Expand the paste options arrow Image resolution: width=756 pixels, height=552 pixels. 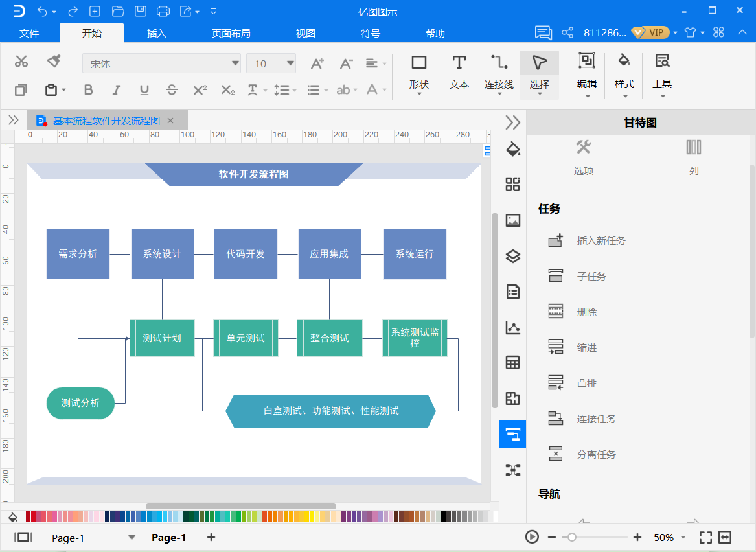pos(63,90)
